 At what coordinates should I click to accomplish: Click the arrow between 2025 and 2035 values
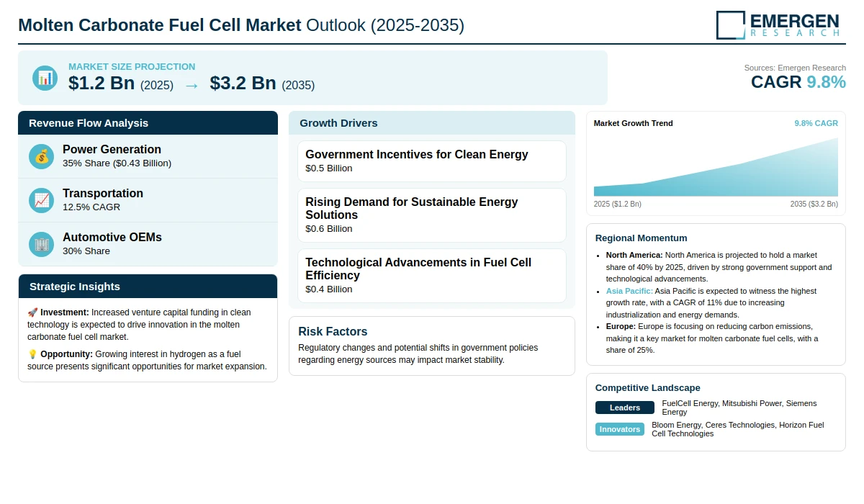pos(192,85)
